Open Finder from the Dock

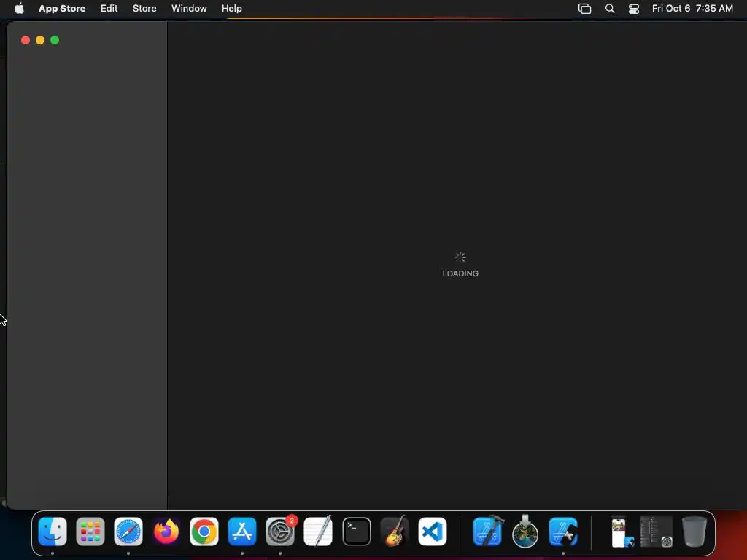click(53, 531)
